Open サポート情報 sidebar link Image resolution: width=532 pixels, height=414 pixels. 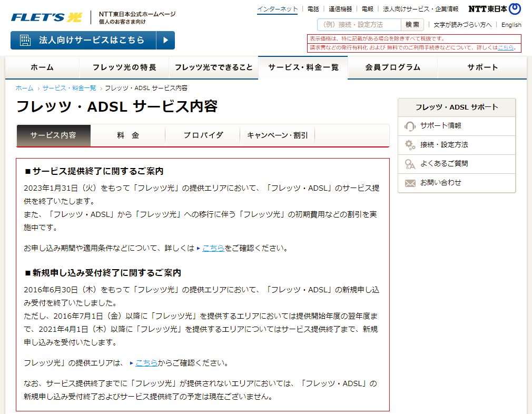coord(457,126)
